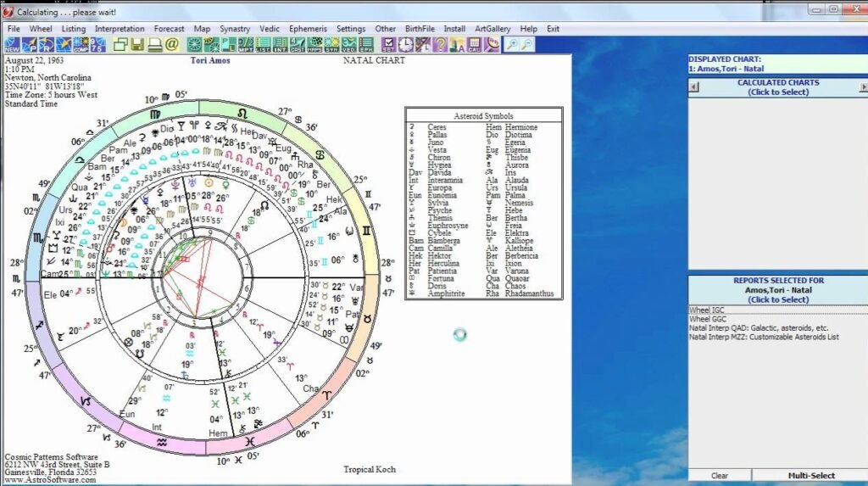This screenshot has height=486, width=868.
Task: Click the printer icon
Action: (x=154, y=45)
